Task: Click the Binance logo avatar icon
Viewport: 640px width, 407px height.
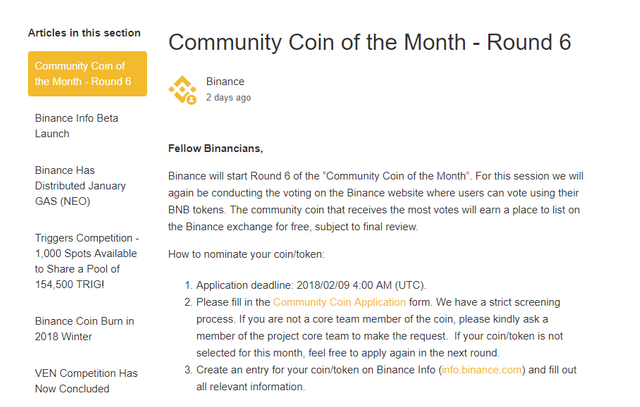Action: pos(182,89)
